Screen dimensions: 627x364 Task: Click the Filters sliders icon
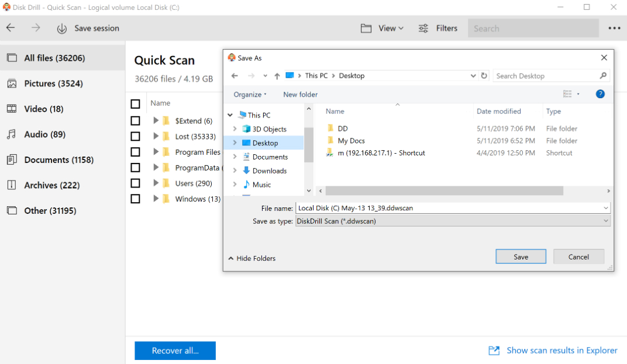click(x=423, y=29)
